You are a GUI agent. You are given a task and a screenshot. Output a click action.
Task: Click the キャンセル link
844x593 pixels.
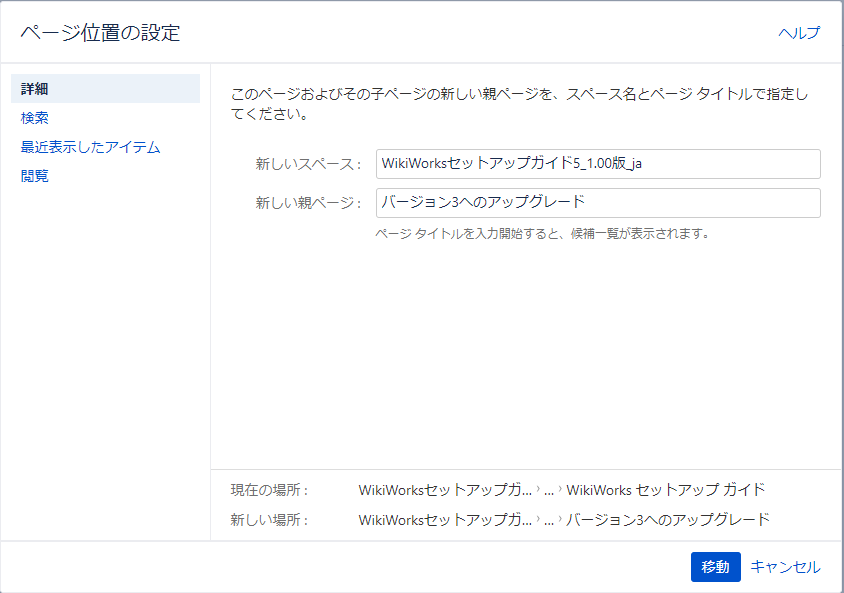pyautogui.click(x=785, y=567)
